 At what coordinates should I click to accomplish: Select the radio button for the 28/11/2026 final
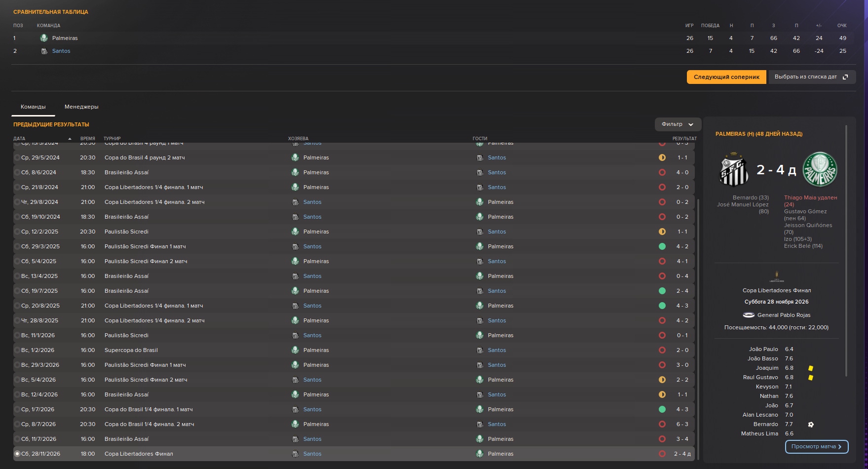(17, 454)
